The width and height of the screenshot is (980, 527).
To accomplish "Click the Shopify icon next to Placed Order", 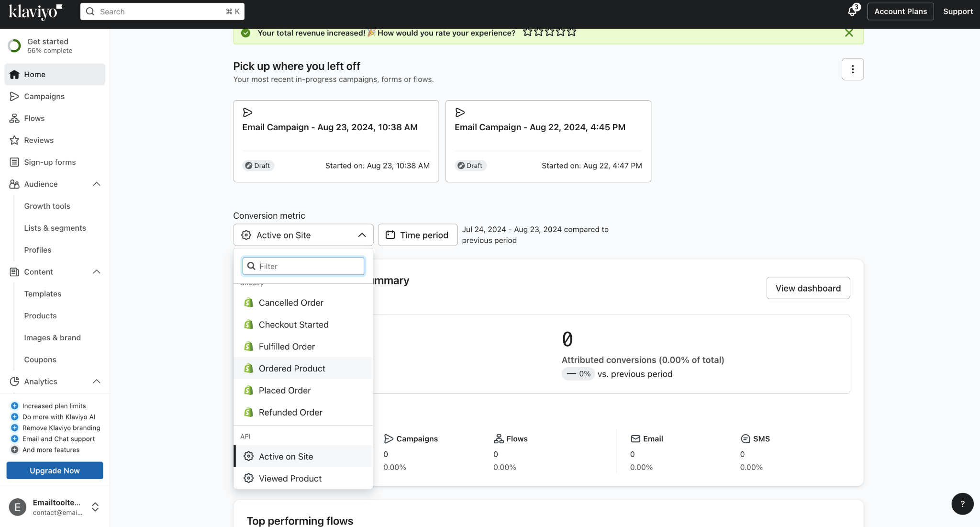I will 248,391.
